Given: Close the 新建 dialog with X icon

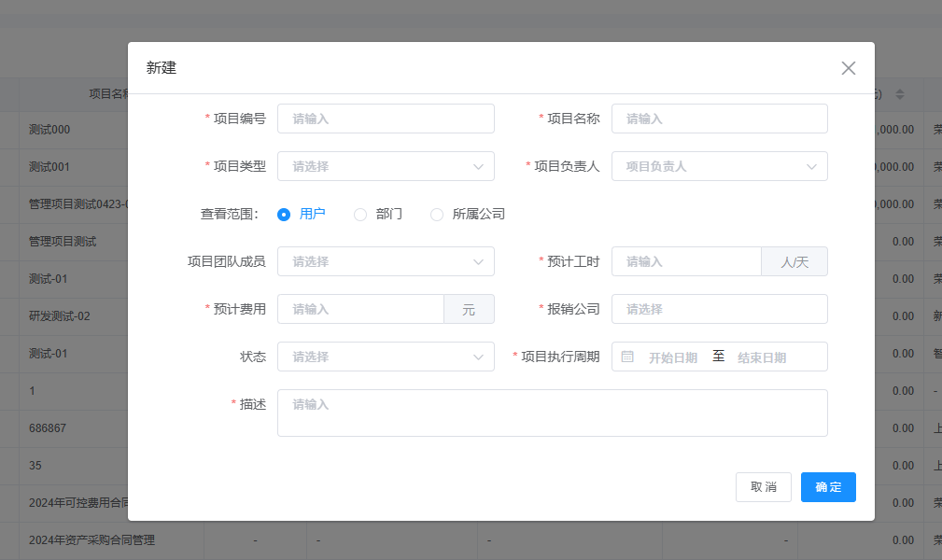Looking at the screenshot, I should pyautogui.click(x=848, y=68).
